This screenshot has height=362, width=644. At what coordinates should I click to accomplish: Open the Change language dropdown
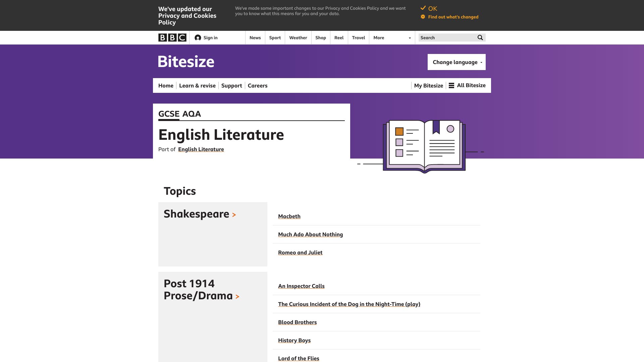click(x=457, y=62)
